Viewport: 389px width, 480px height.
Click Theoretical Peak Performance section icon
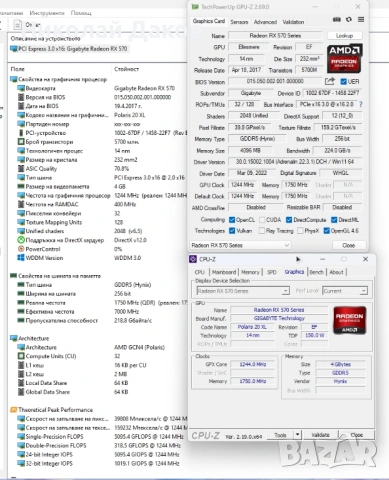[x=14, y=410]
